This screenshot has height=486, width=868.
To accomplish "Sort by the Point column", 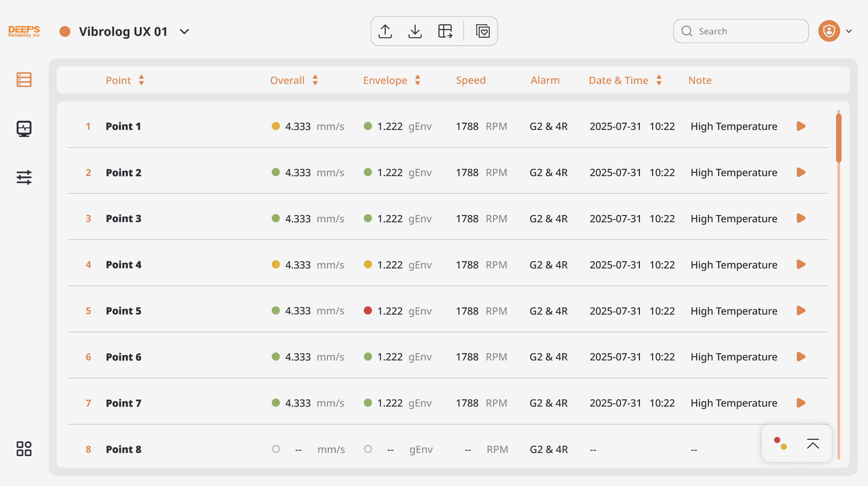I will pyautogui.click(x=141, y=80).
